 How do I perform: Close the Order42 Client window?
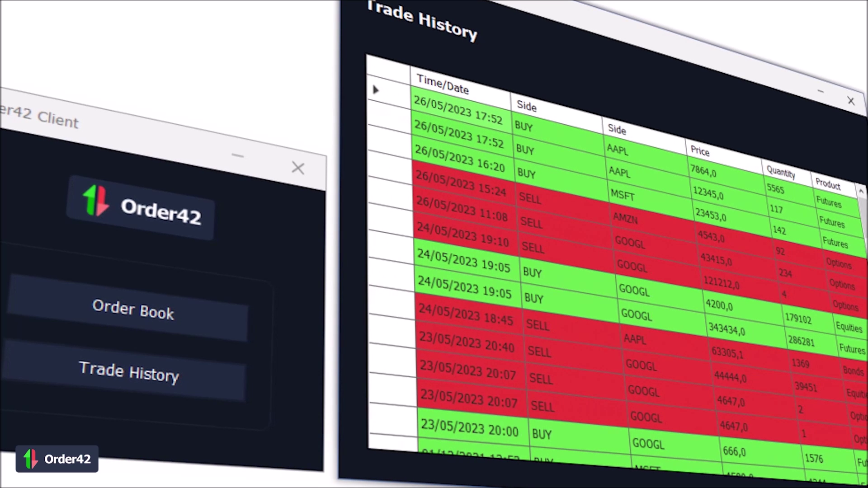298,168
